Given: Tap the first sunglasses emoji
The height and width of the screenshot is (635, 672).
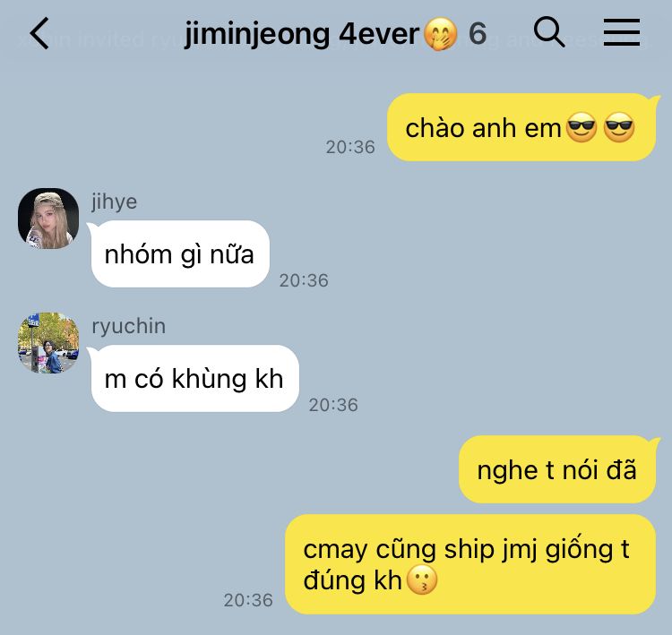Looking at the screenshot, I should (x=582, y=128).
